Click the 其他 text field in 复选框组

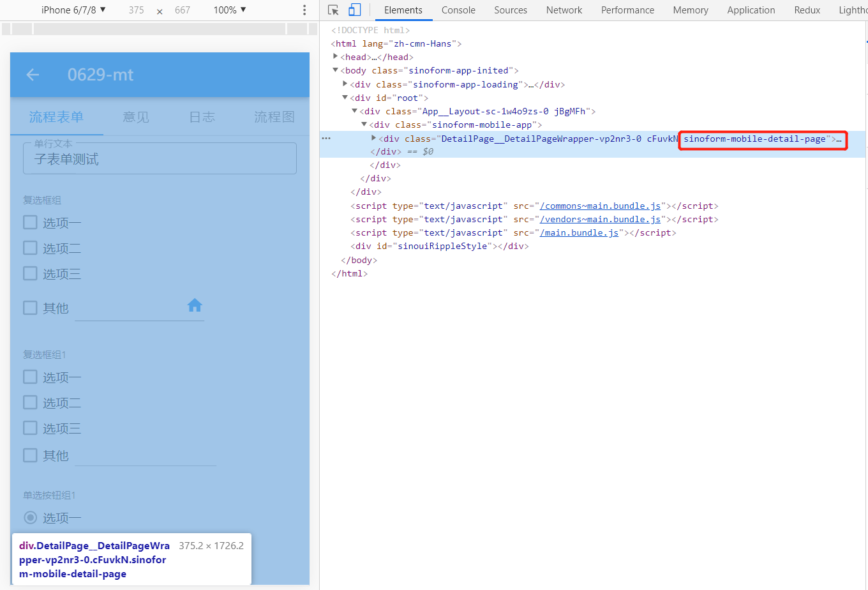coord(139,308)
